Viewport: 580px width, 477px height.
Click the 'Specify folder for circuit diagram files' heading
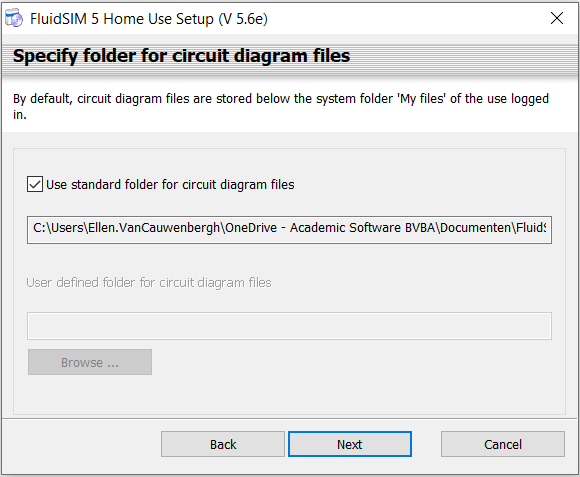[x=181, y=56]
